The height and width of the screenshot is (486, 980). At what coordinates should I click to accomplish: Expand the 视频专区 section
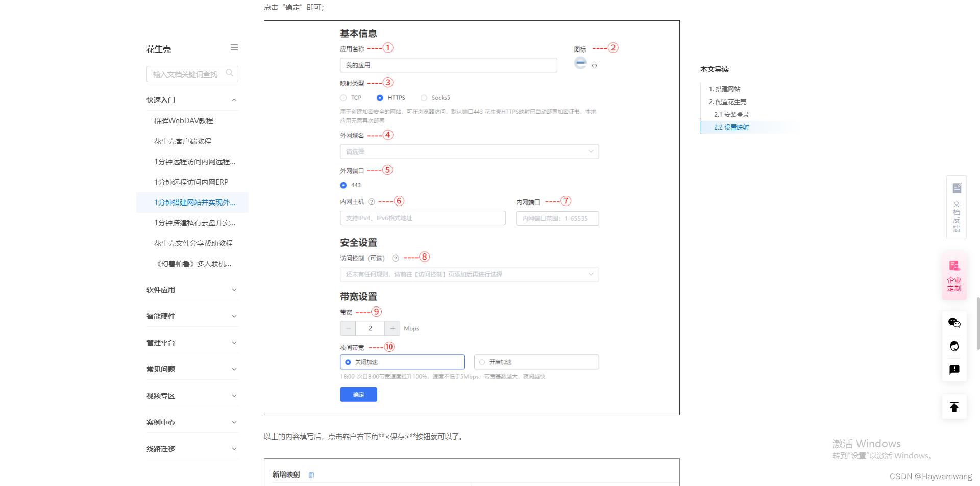(192, 396)
